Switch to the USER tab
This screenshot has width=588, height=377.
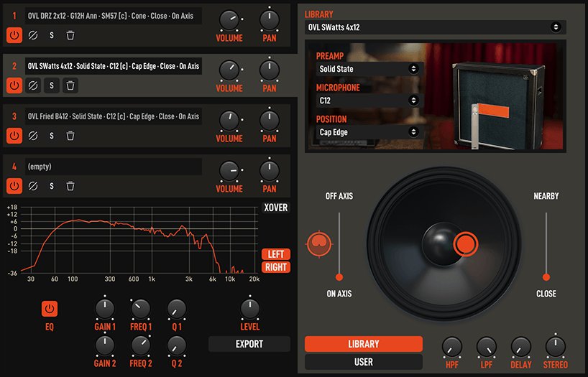[363, 362]
